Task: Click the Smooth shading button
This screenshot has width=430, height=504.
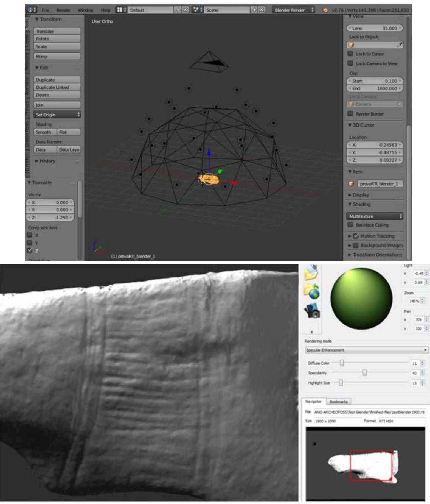Action: pos(45,132)
